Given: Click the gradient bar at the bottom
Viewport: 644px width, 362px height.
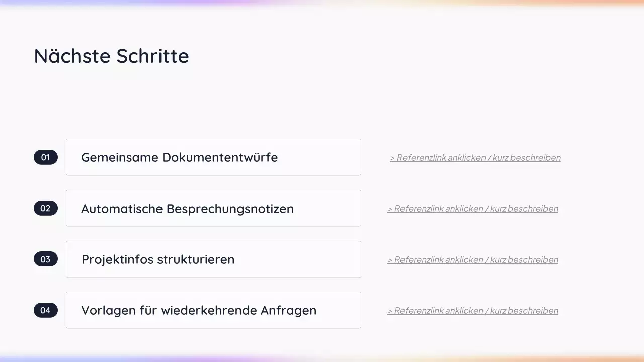Looking at the screenshot, I should [322, 359].
